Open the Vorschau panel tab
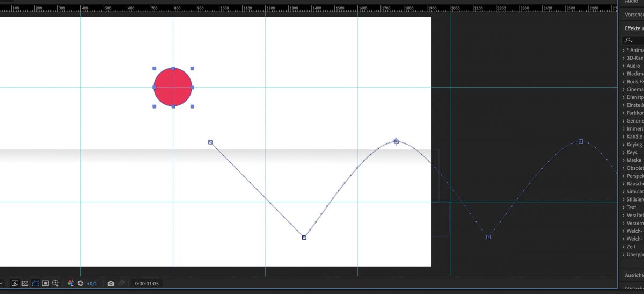The height and width of the screenshot is (294, 644). click(634, 15)
